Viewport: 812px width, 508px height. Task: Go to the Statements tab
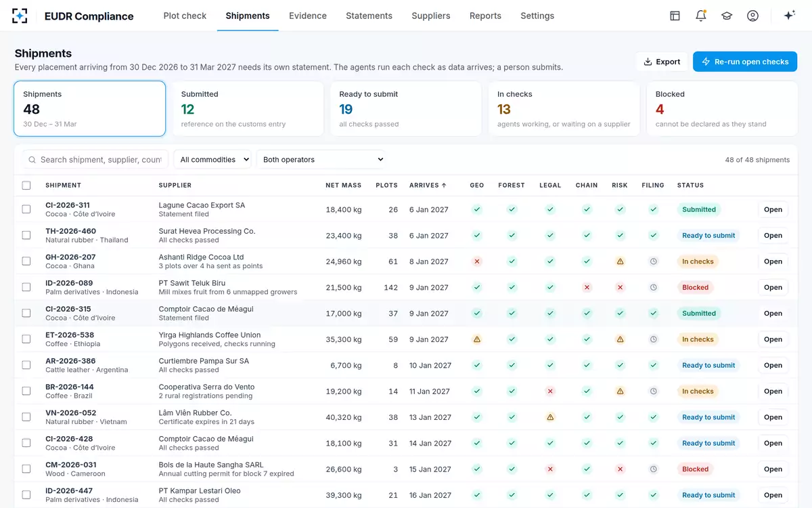(x=369, y=16)
